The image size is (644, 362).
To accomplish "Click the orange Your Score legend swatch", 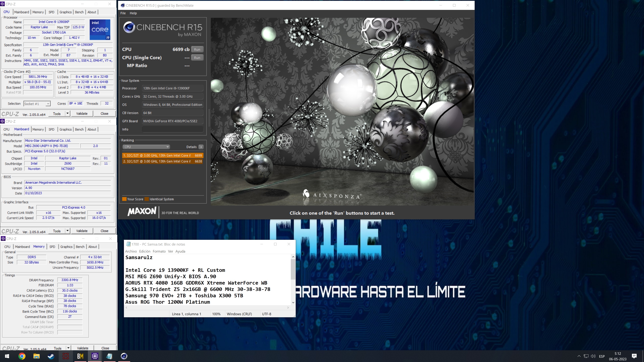I will coord(124,199).
